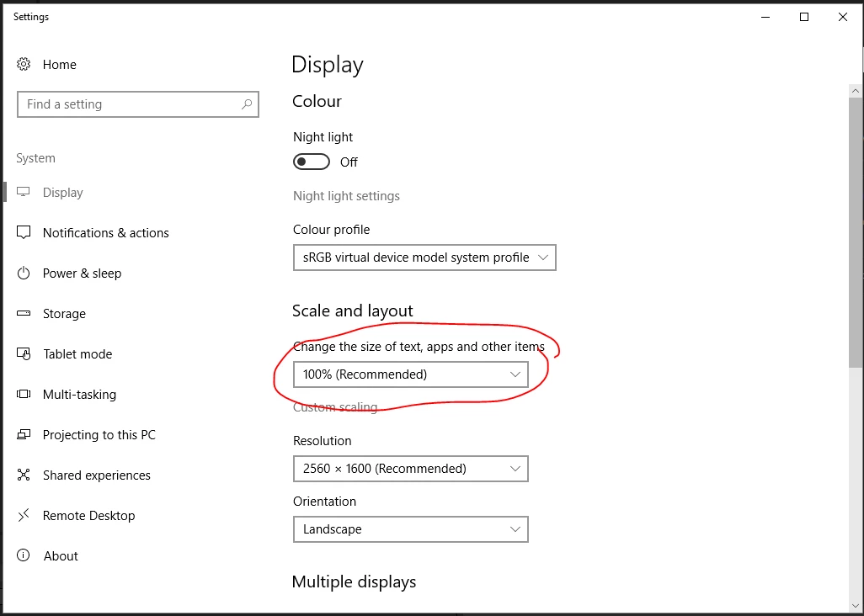Click the Shared experiences icon
This screenshot has height=616, width=864.
pyautogui.click(x=23, y=475)
